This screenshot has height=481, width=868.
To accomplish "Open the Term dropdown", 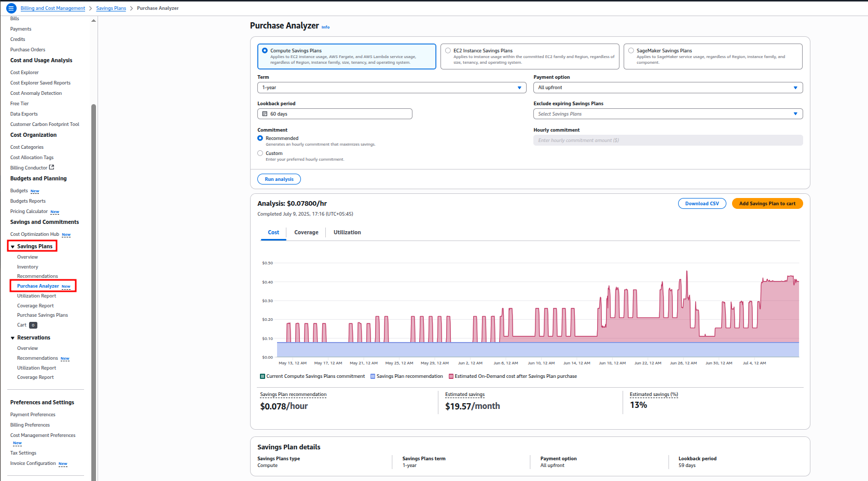I will pyautogui.click(x=519, y=88).
